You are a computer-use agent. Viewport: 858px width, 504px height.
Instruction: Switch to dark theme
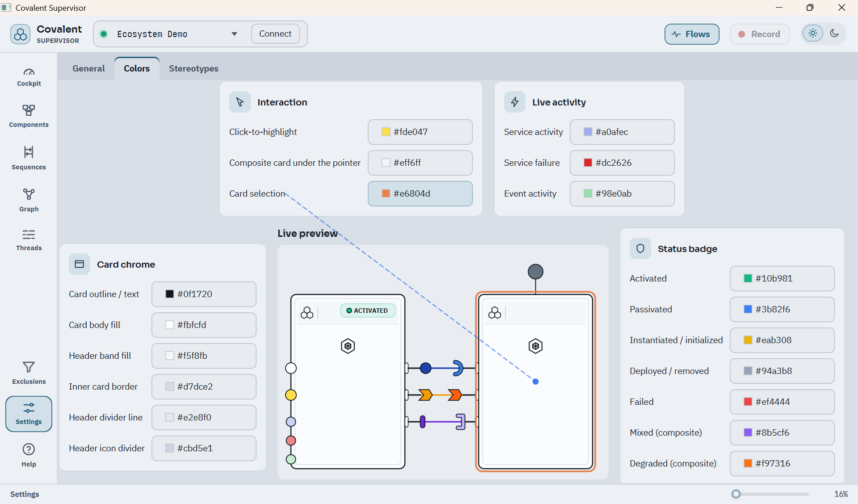coord(834,34)
